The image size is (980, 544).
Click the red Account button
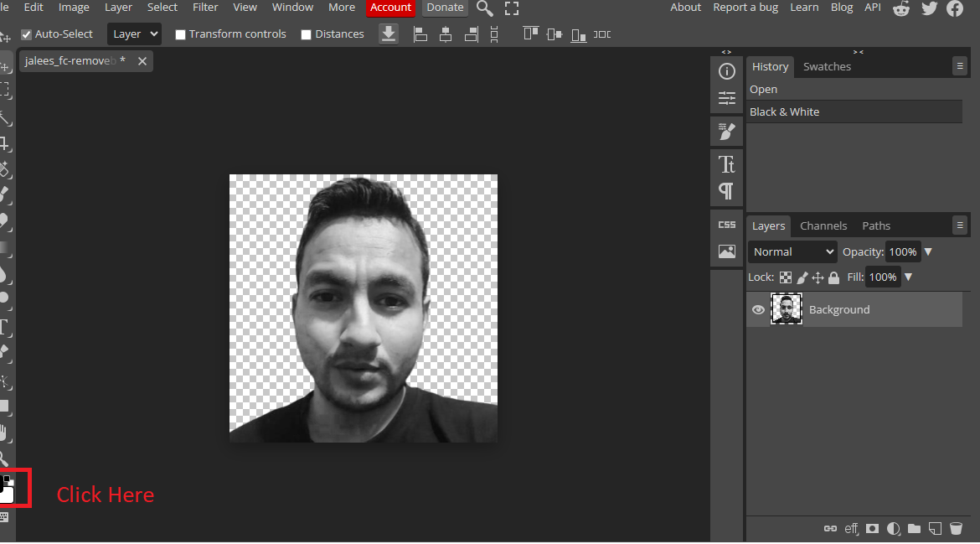pyautogui.click(x=390, y=8)
